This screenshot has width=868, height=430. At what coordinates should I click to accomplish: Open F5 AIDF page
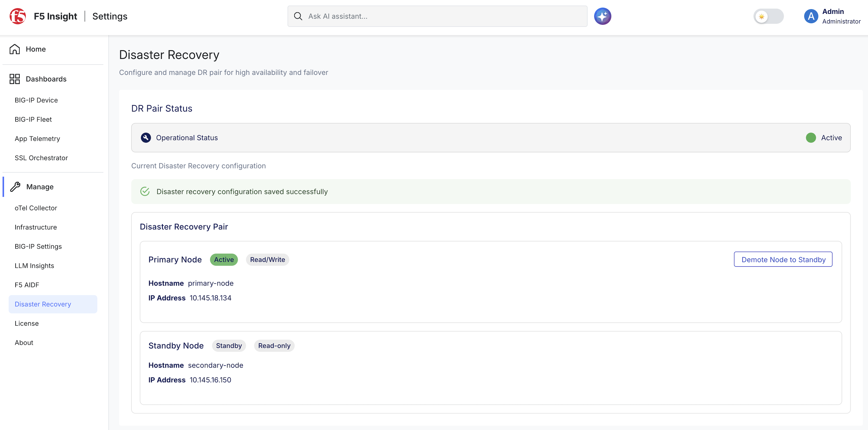pos(27,285)
